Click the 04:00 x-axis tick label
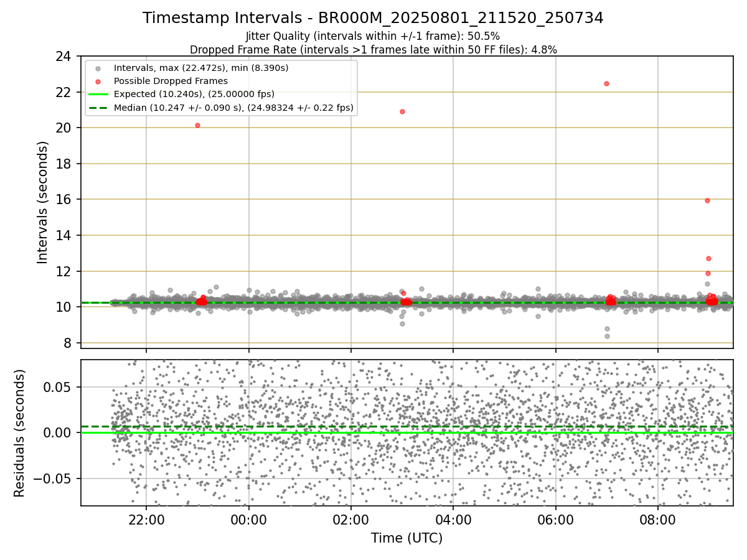 pyautogui.click(x=453, y=521)
